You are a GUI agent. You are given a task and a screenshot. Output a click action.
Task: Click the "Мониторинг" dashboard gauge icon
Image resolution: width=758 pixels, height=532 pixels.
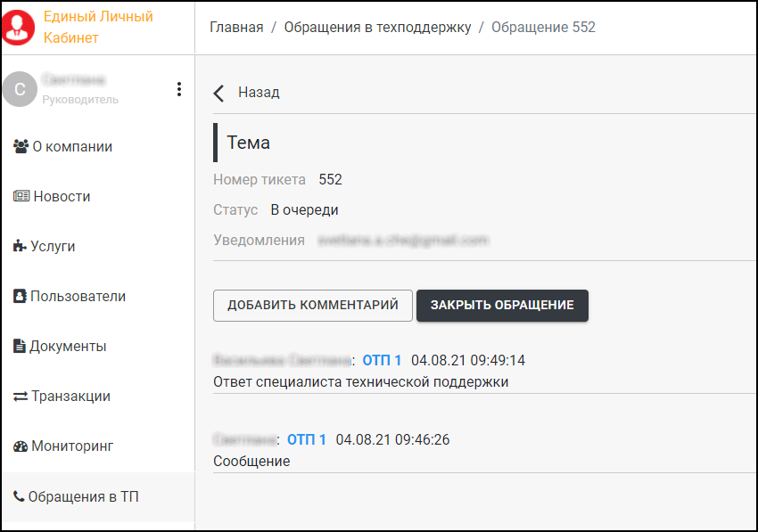[x=21, y=446]
